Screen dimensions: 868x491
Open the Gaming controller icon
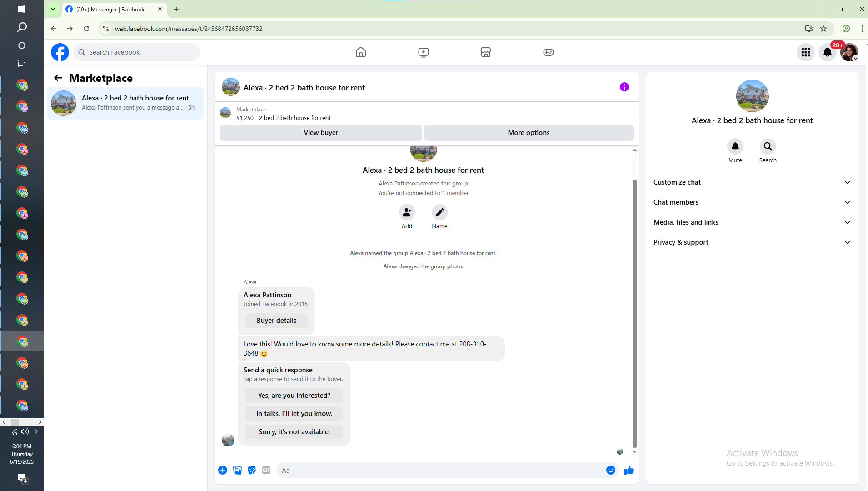[549, 52]
